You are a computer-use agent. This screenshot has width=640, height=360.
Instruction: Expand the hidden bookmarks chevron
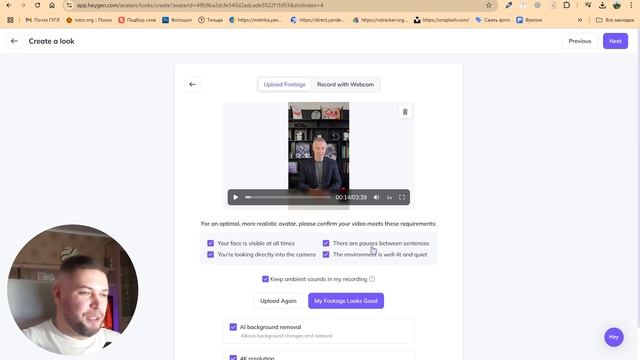pyautogui.click(x=580, y=20)
